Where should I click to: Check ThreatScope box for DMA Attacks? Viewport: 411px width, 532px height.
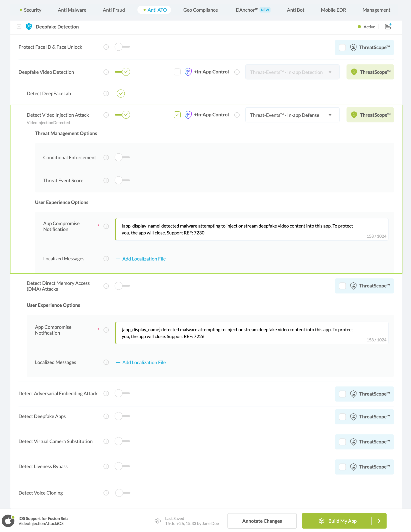pyautogui.click(x=342, y=286)
